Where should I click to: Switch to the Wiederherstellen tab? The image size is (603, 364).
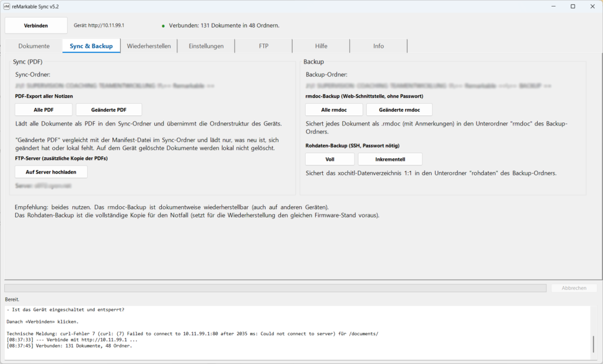(149, 46)
